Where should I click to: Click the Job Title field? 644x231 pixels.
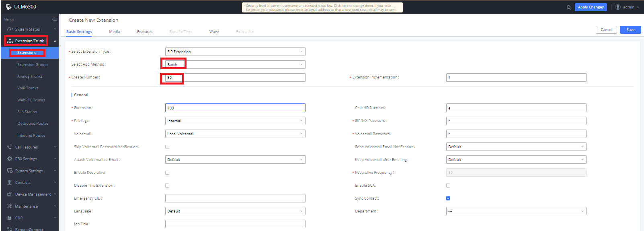235,224
